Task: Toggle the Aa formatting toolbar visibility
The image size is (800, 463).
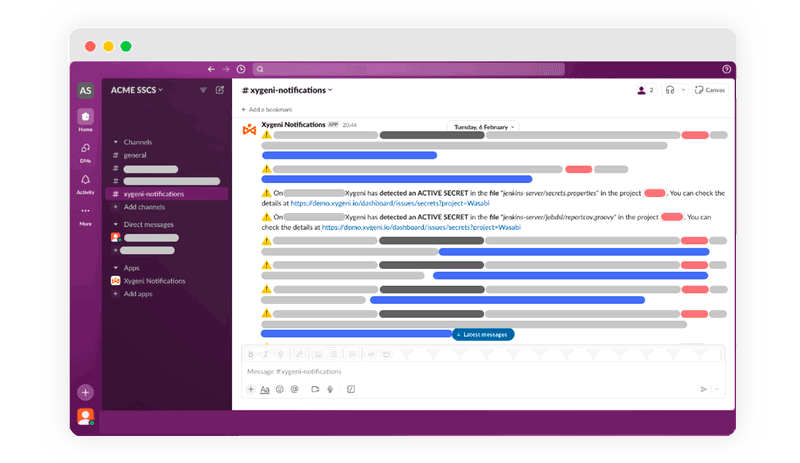Action: [265, 389]
